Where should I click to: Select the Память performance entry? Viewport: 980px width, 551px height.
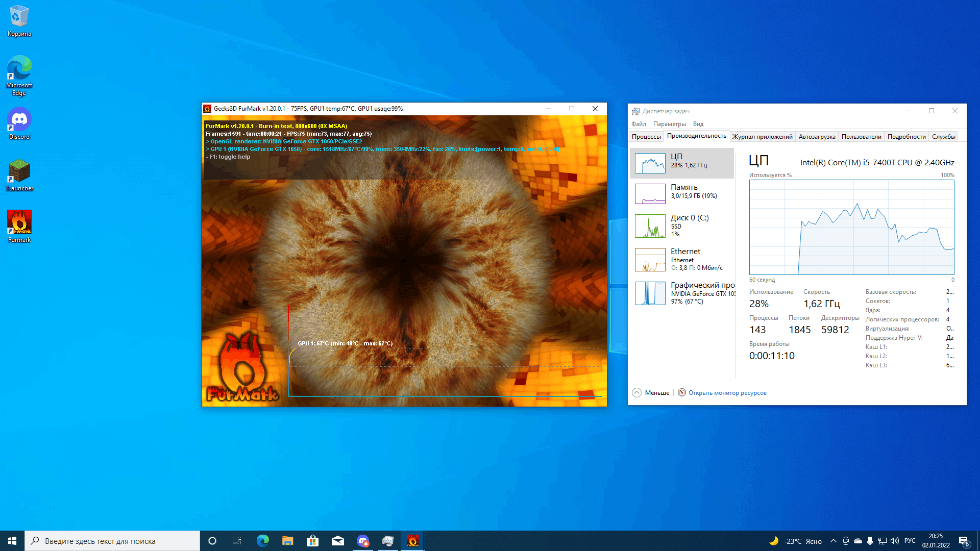tap(682, 194)
